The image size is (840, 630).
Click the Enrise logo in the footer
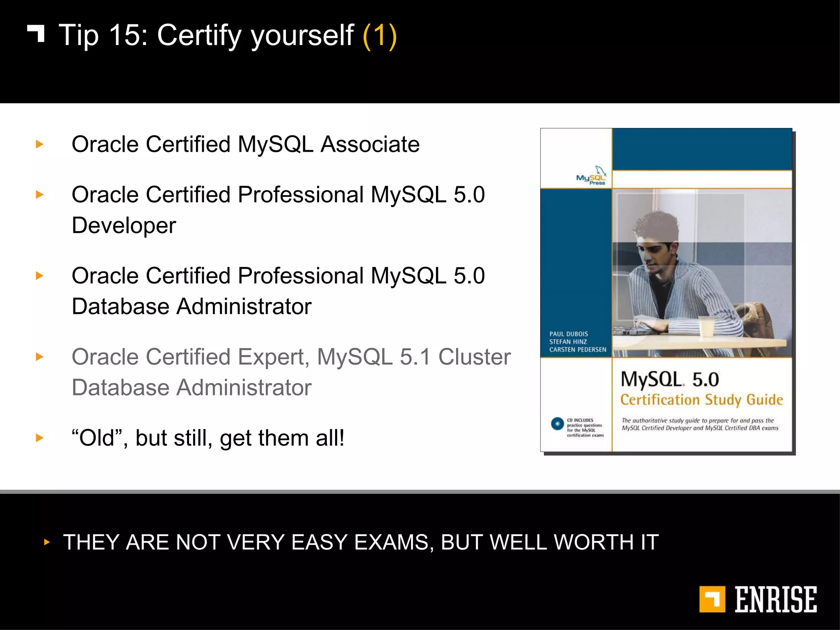point(758,599)
